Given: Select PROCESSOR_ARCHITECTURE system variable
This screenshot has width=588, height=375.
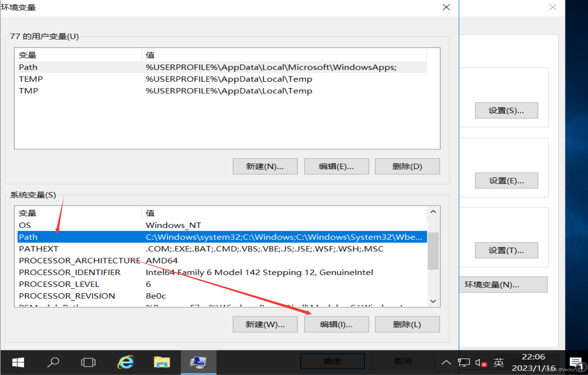Looking at the screenshot, I should 222,260.
